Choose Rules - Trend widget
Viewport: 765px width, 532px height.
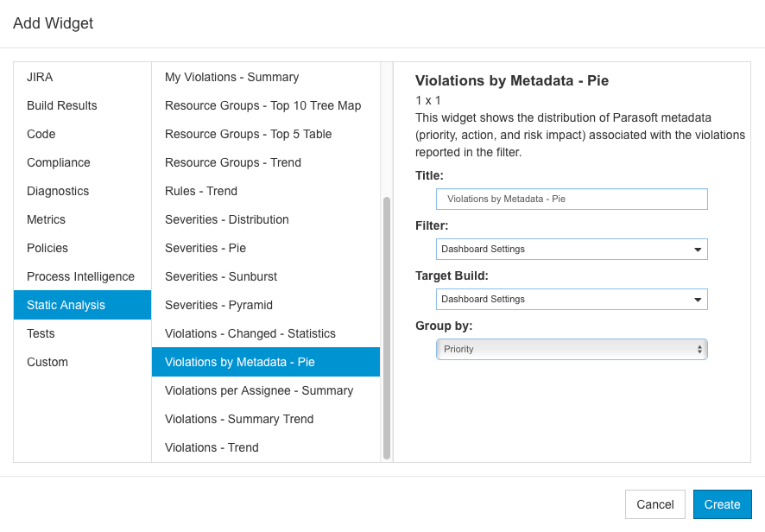coord(266,191)
